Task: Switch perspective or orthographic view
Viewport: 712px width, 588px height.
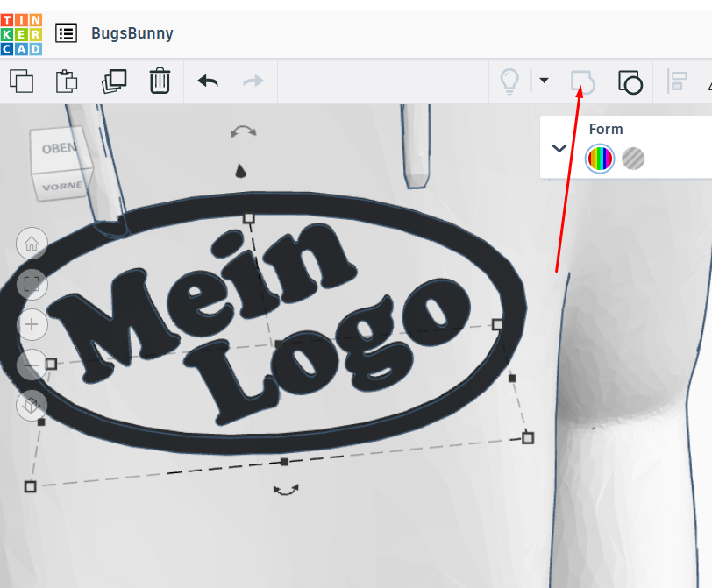Action: tap(32, 405)
